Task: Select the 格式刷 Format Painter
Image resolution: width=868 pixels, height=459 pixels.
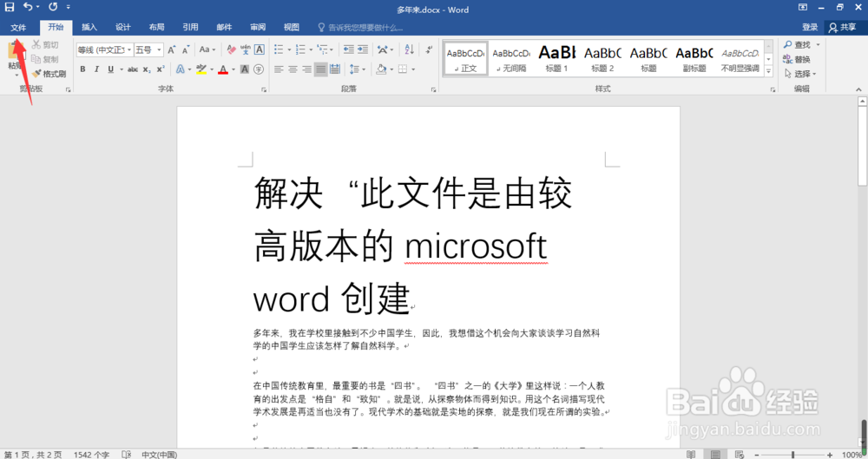Action: click(49, 74)
